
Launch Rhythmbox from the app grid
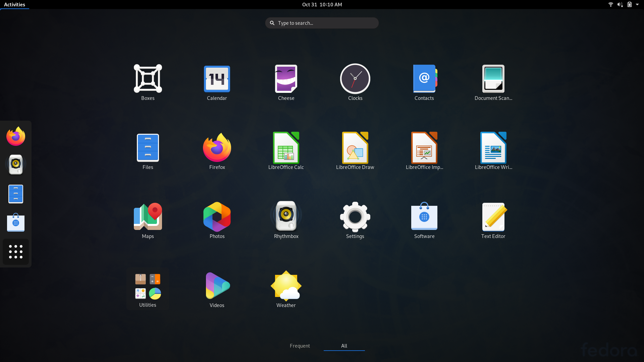286,221
